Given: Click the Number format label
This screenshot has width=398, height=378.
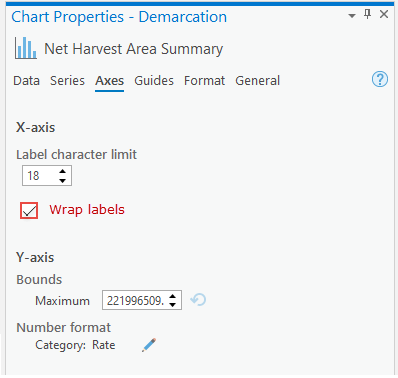Looking at the screenshot, I should 63,327.
